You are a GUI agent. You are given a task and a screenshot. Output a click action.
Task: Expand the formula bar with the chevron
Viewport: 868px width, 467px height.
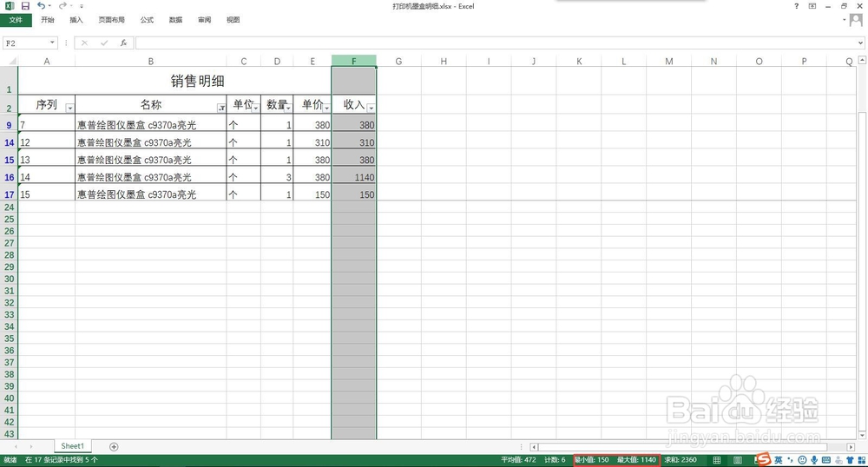[x=861, y=43]
